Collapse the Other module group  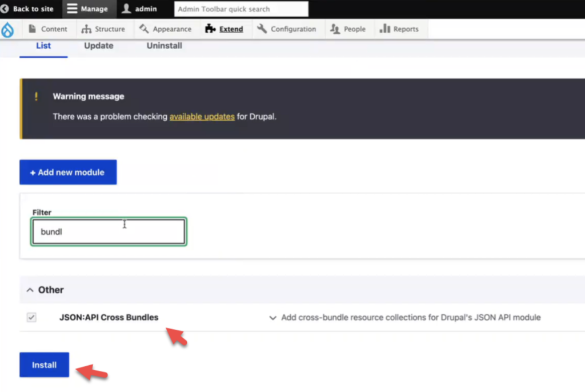click(30, 290)
